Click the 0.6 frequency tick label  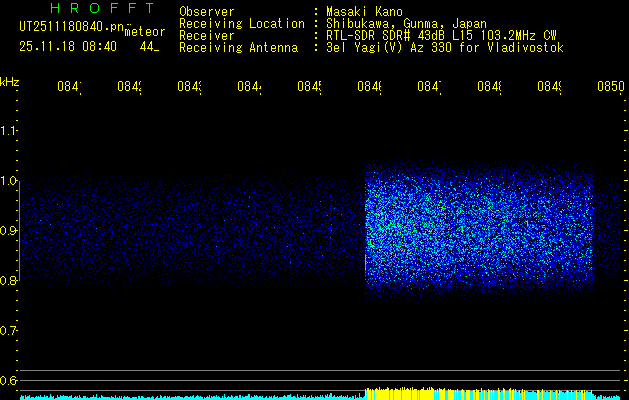pyautogui.click(x=9, y=381)
